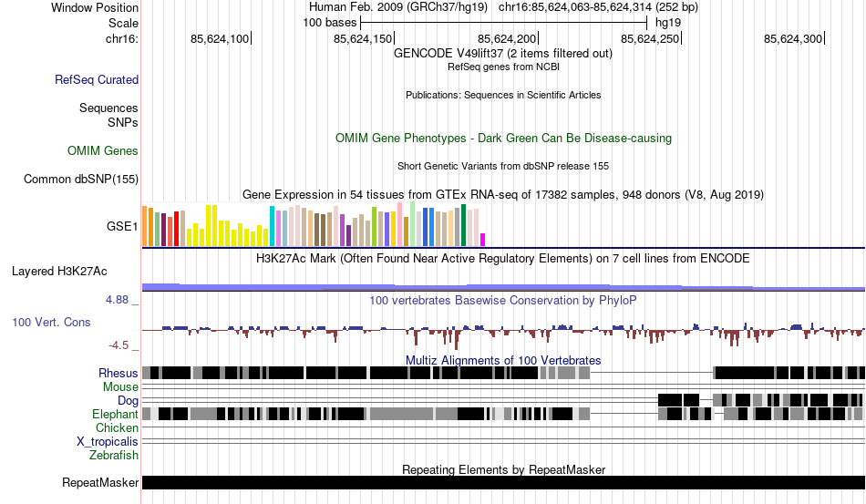Select the 100 Vert. Cons label
The height and width of the screenshot is (504, 866).
coord(51,322)
